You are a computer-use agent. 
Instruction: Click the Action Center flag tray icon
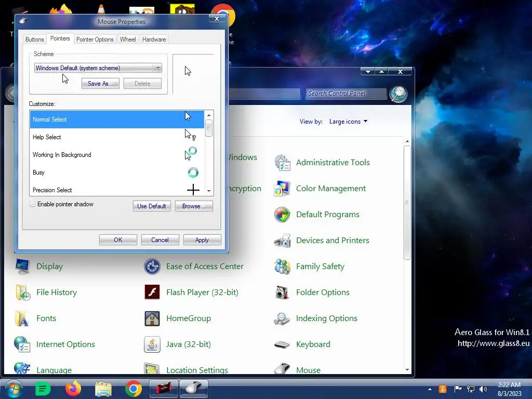[x=458, y=389]
